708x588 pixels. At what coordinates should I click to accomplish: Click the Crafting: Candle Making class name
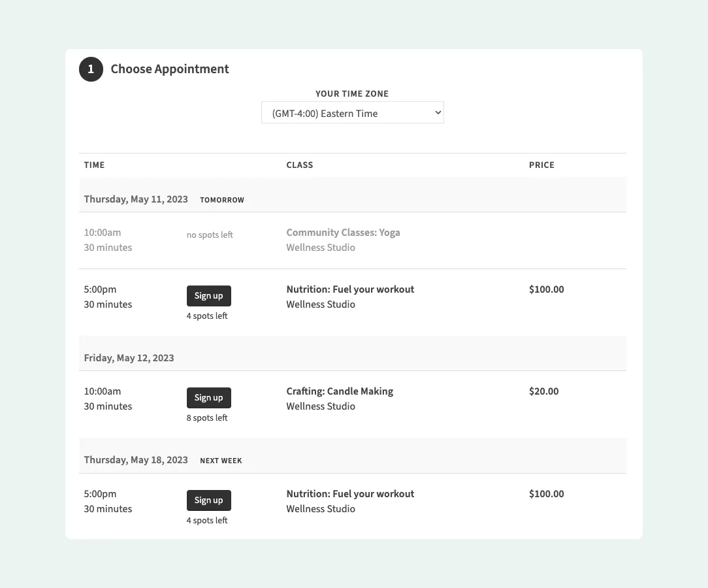click(340, 391)
